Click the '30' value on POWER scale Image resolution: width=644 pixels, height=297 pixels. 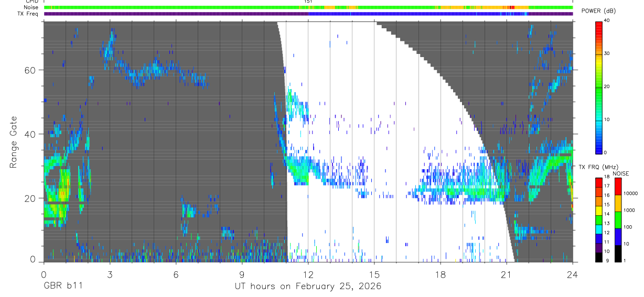click(607, 54)
